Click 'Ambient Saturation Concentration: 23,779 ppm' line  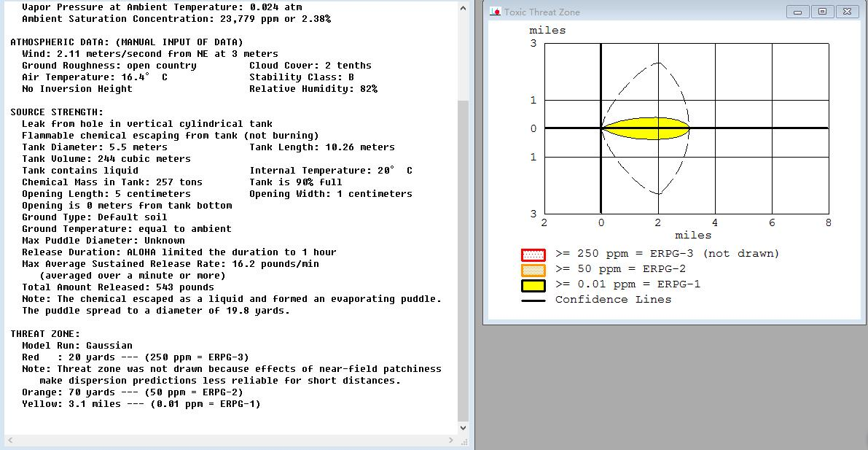176,19
